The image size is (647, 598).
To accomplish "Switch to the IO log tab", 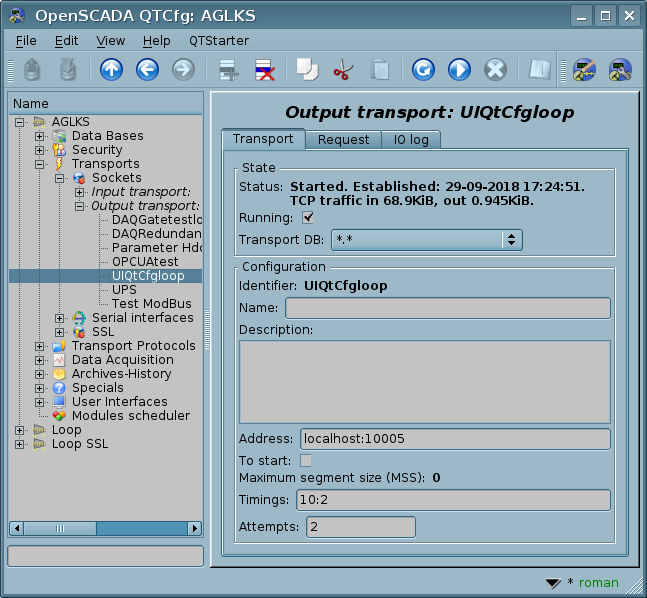I will [x=411, y=139].
